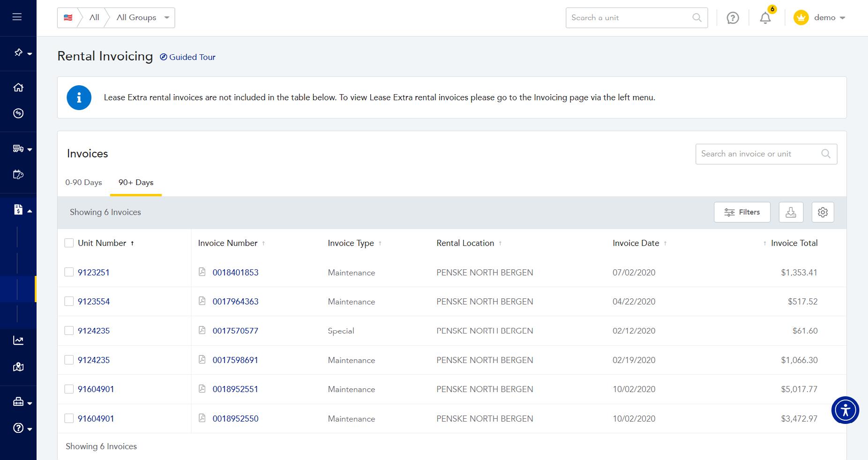Open the demo user account menu
This screenshot has height=460, width=868.
point(820,18)
